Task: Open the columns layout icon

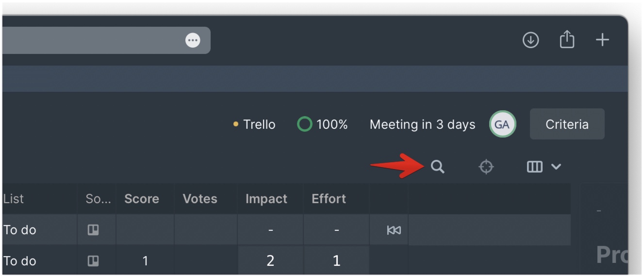Action: click(534, 167)
